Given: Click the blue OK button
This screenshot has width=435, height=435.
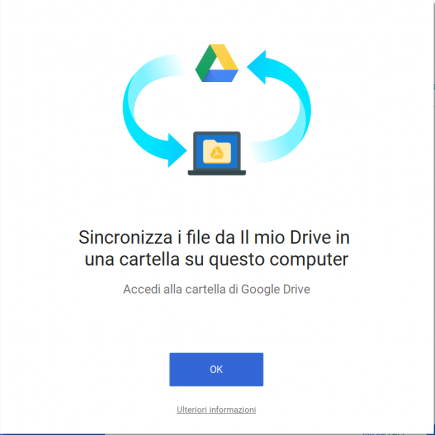Looking at the screenshot, I should pos(216,369).
